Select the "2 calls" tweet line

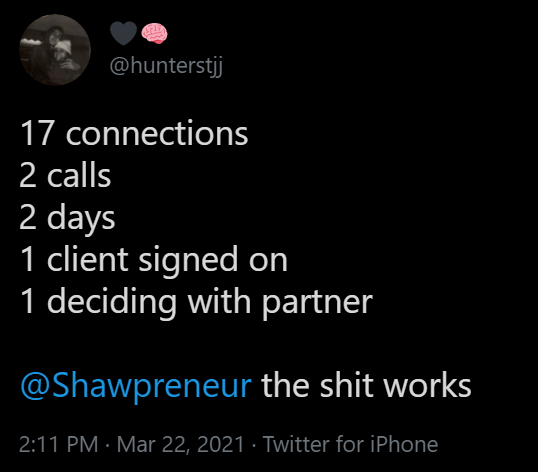[x=65, y=175]
